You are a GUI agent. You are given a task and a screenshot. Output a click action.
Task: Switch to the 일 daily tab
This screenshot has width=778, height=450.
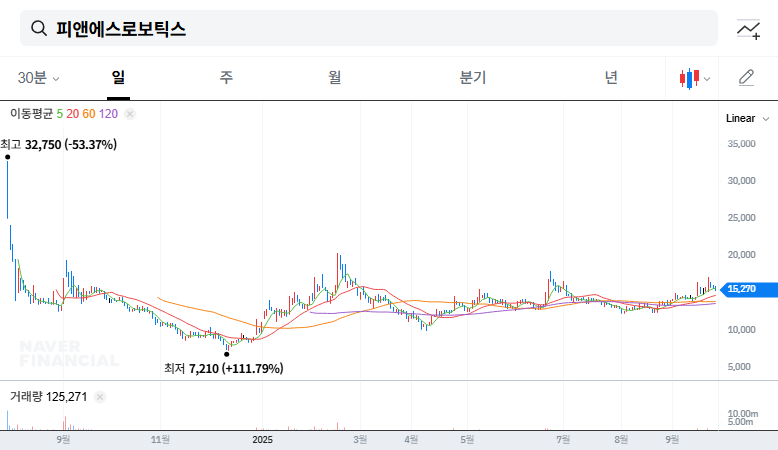tap(118, 78)
